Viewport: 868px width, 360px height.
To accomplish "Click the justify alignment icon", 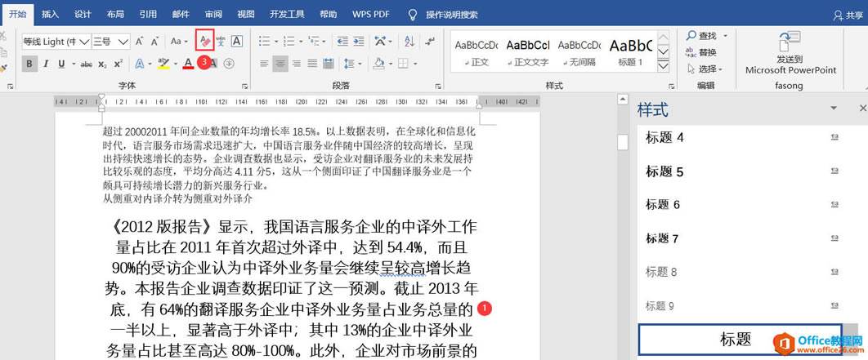I will 312,64.
